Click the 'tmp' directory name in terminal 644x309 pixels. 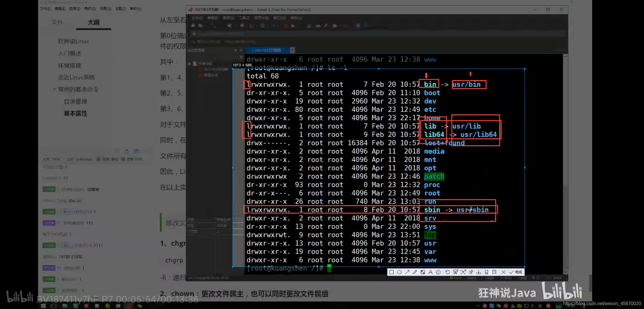[x=430, y=235]
